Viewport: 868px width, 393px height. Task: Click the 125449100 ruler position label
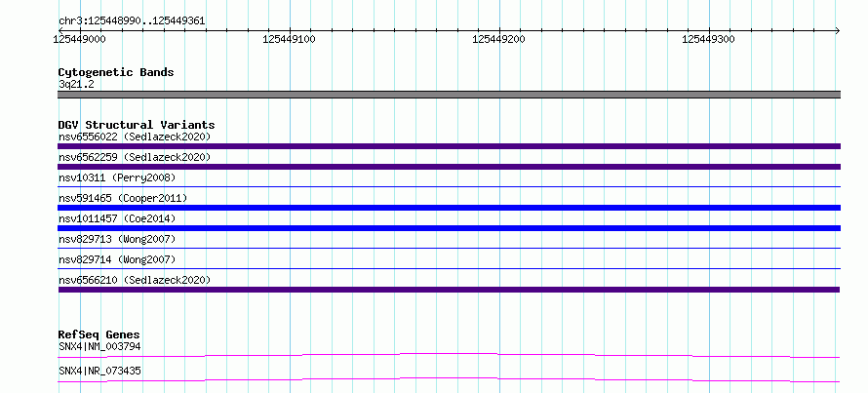289,39
